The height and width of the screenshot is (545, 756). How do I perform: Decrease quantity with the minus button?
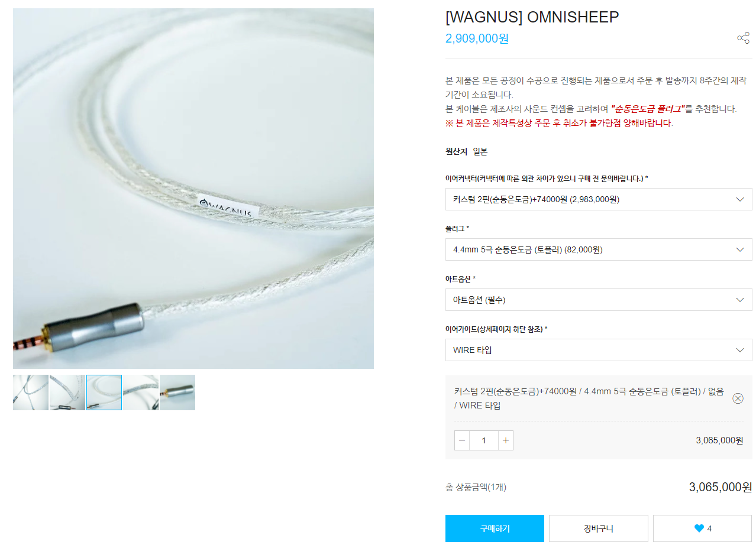(462, 440)
